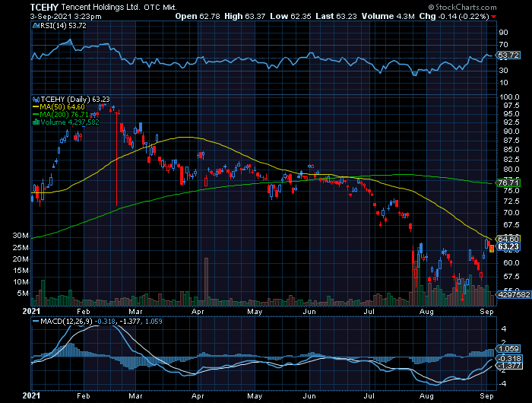Click the latest yellow-highlighted candle

[492, 249]
